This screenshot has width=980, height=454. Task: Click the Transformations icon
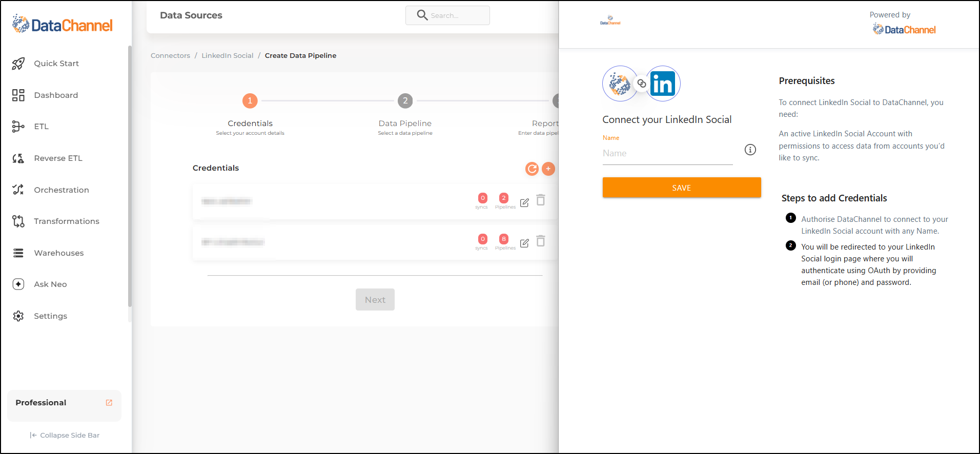(18, 221)
